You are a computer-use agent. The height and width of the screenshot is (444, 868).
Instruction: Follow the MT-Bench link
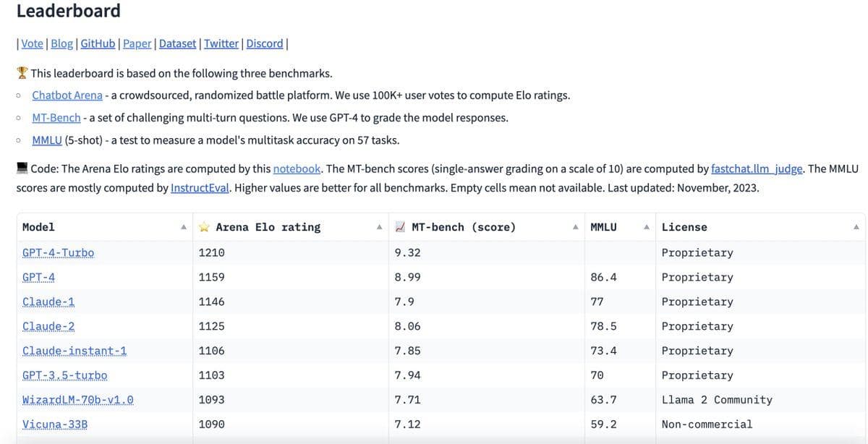pyautogui.click(x=56, y=118)
